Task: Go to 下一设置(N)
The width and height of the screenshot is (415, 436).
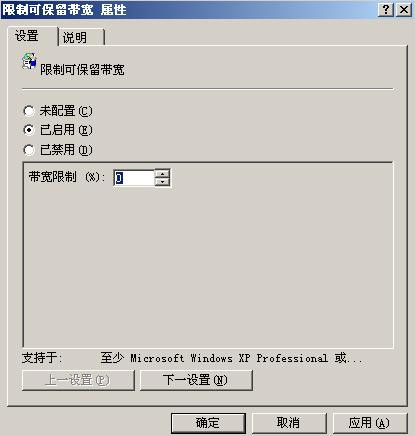Action: coord(196,380)
